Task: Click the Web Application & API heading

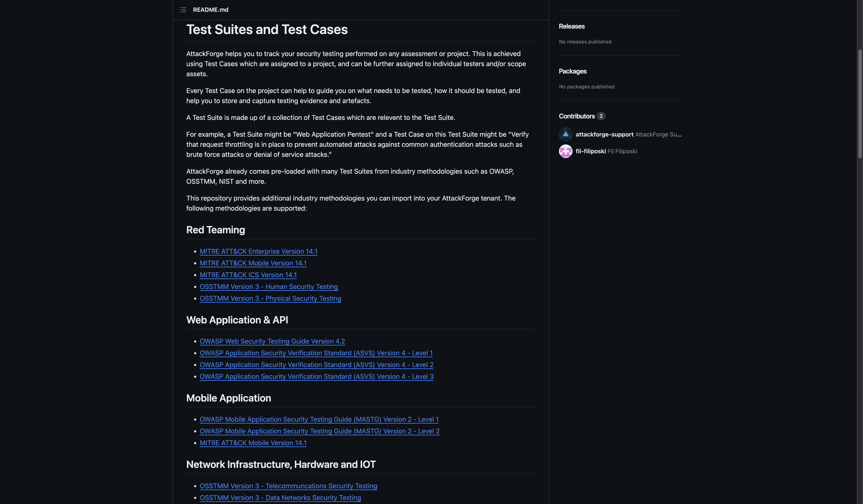Action: click(x=237, y=320)
